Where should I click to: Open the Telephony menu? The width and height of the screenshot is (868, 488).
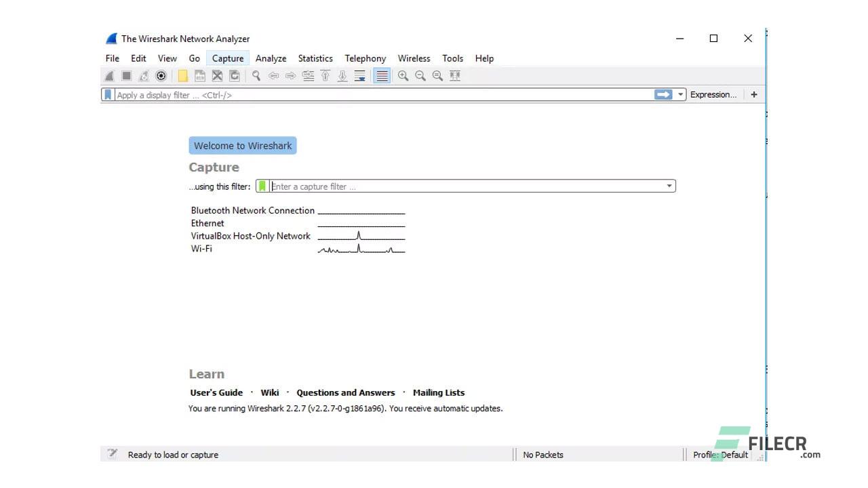[366, 58]
